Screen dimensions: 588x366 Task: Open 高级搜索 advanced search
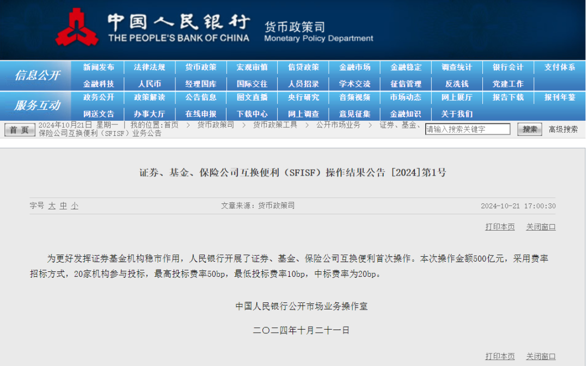coord(563,129)
